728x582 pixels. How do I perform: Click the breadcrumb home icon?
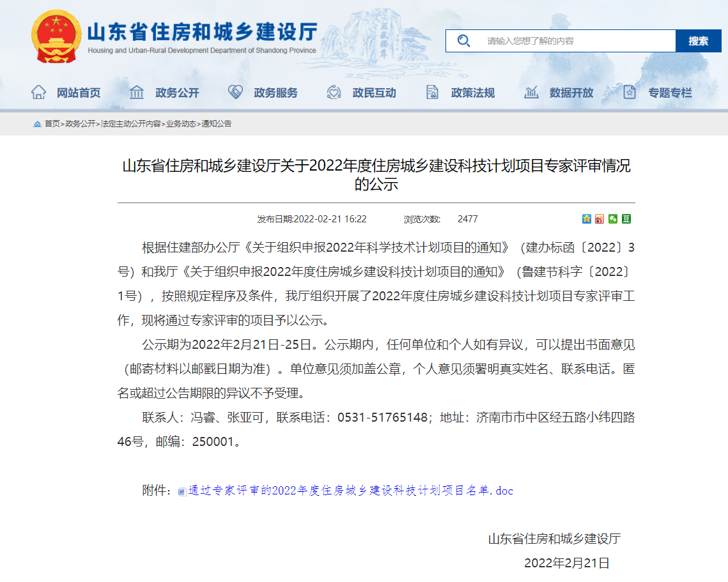[36, 125]
